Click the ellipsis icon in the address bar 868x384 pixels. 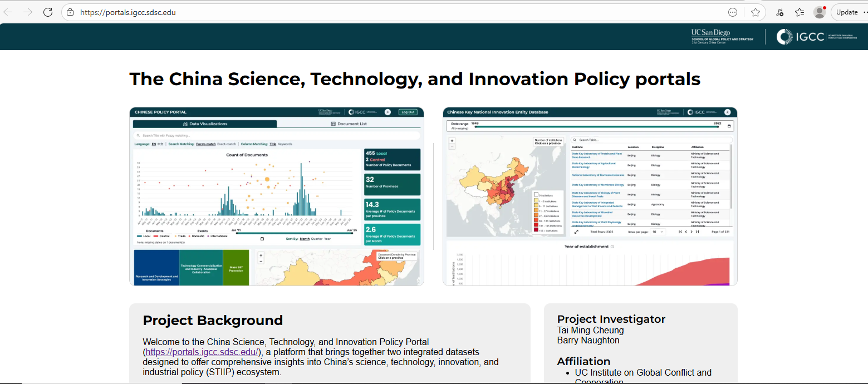pyautogui.click(x=733, y=12)
